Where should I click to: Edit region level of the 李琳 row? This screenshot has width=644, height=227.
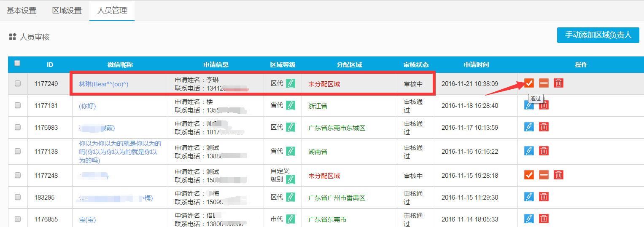[291, 83]
